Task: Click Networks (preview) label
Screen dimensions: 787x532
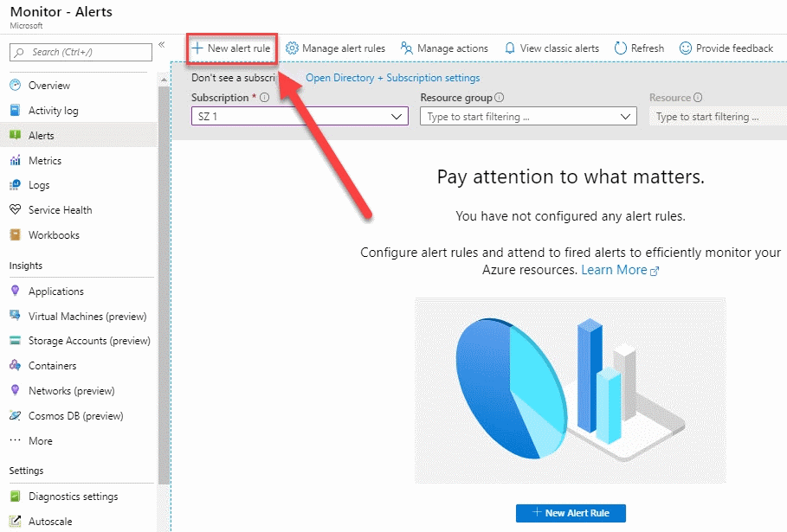Action: [71, 391]
